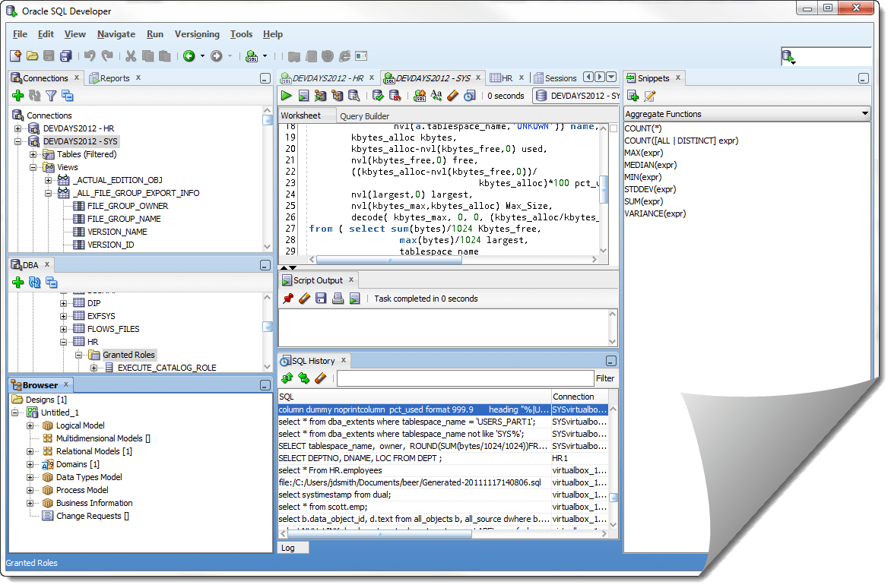Click the Clear eraser icon in worksheet toolbar
This screenshot has width=891, height=588.
[453, 96]
